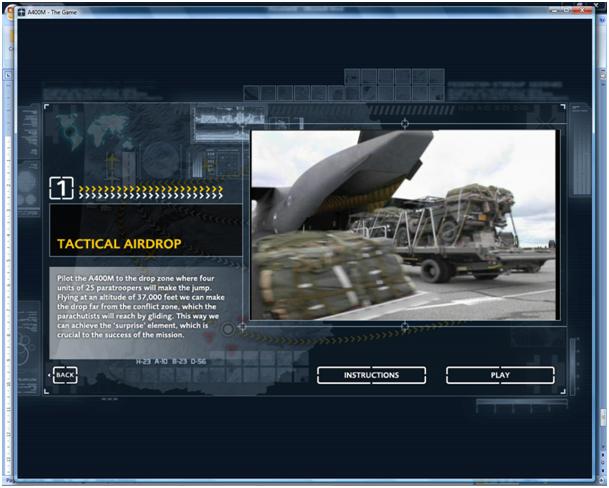Click the TACTICAL AIRDROP mission title
The width and height of the screenshot is (609, 488).
point(119,244)
